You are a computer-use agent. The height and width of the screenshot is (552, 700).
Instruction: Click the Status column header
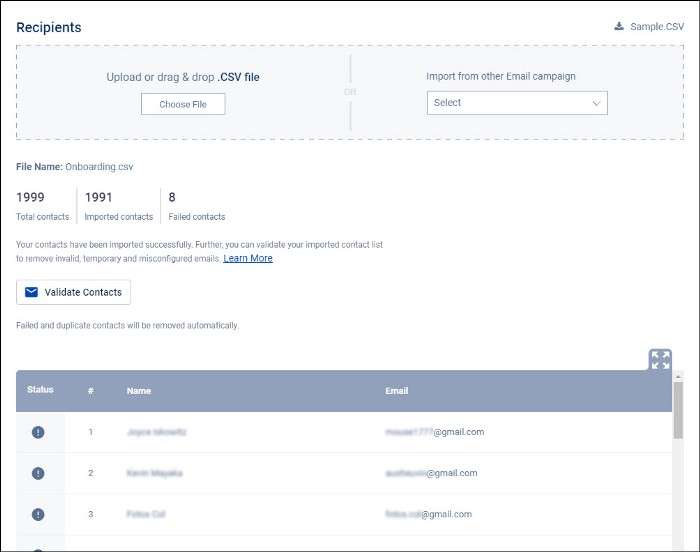(40, 390)
